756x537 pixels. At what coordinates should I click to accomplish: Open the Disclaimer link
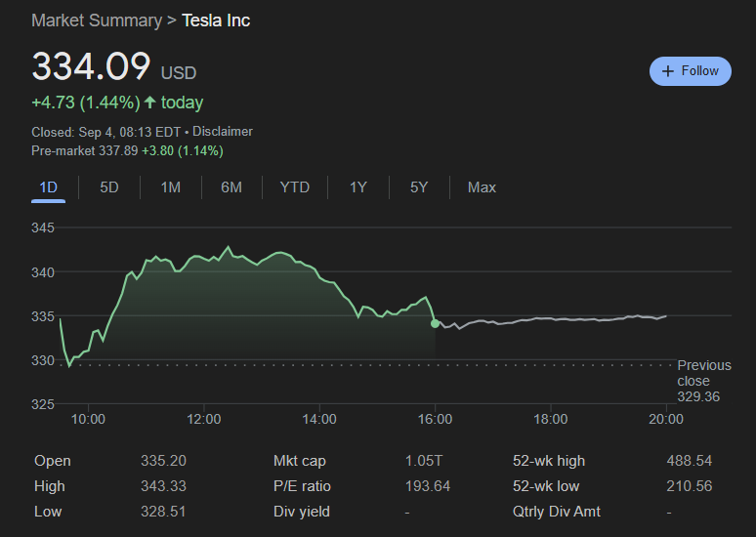pyautogui.click(x=223, y=131)
